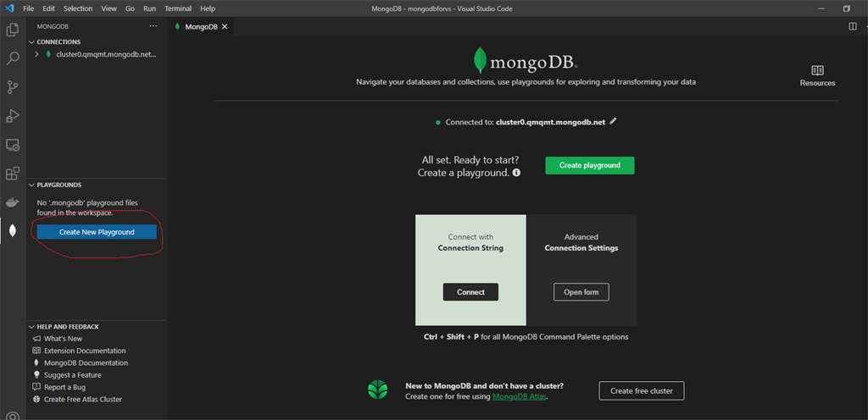Click the info icon beside Create a playground
This screenshot has height=420, width=868.
click(x=516, y=173)
